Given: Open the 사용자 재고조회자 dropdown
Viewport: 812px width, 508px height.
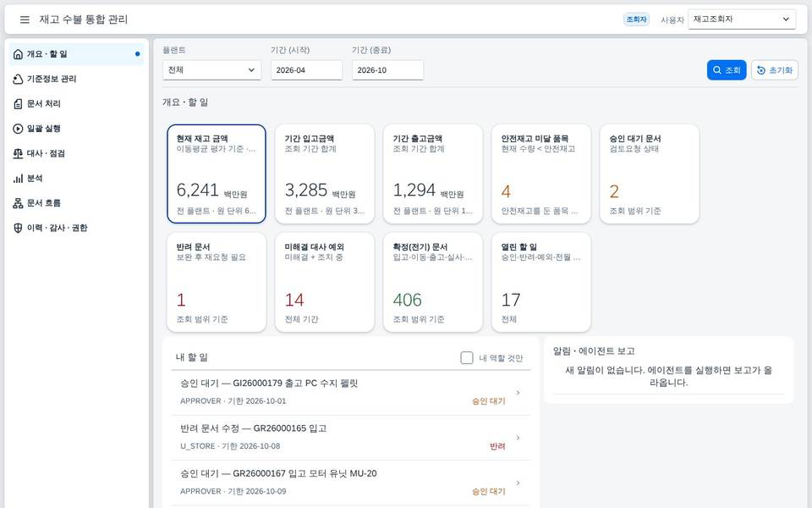Looking at the screenshot, I should pos(742,19).
